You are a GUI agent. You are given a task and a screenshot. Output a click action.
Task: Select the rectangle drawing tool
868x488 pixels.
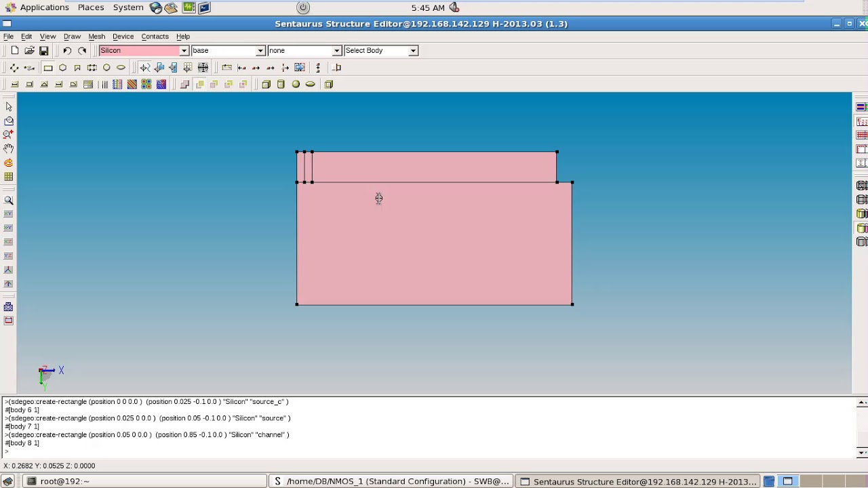click(48, 68)
